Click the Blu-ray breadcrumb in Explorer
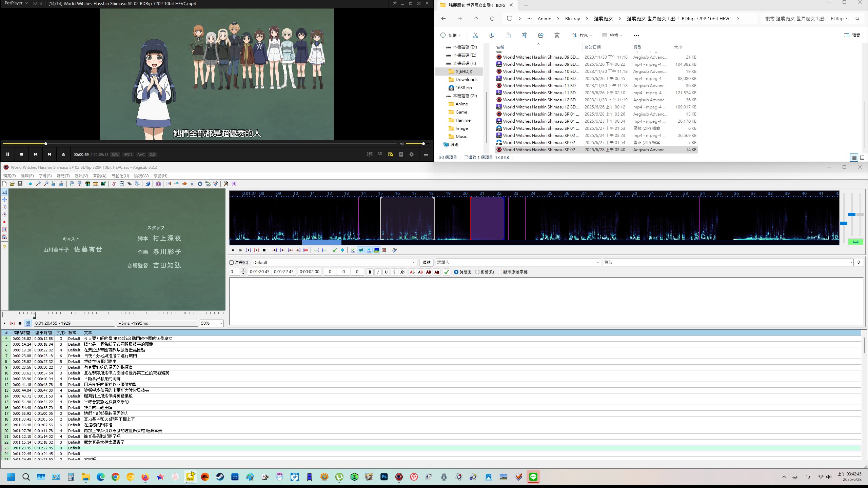This screenshot has width=868, height=488. click(572, 19)
